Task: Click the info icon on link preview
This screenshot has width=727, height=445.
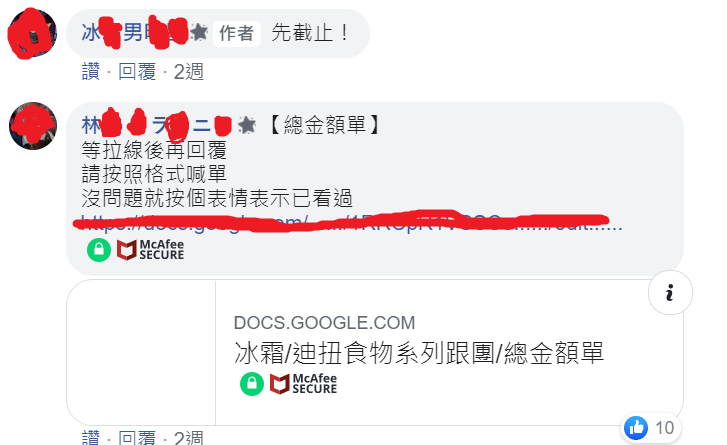Action: point(670,292)
